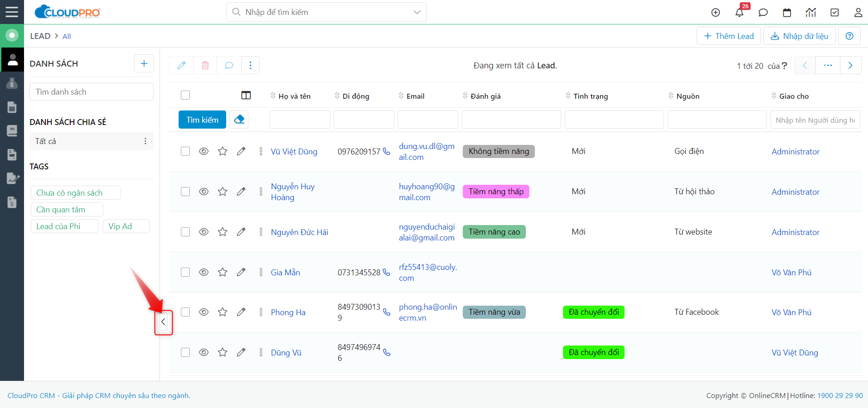
Task: Open page jump ellipsis button
Action: click(828, 65)
